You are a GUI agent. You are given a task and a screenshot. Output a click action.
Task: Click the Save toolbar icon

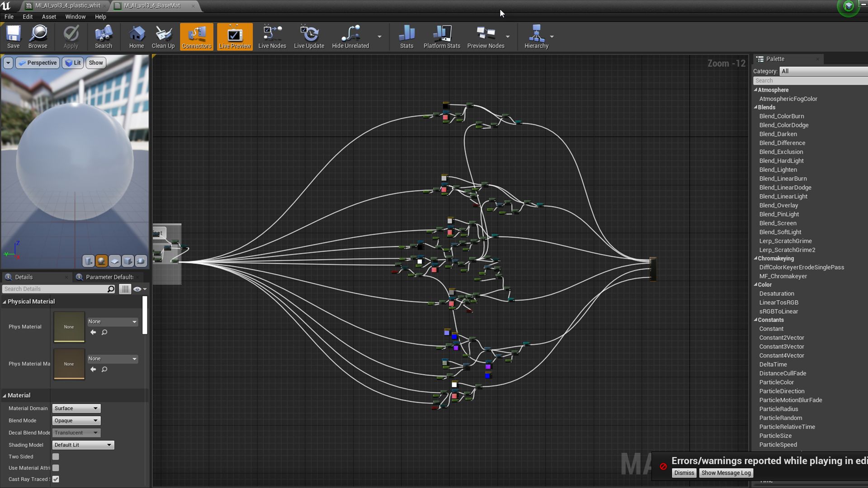(x=13, y=37)
